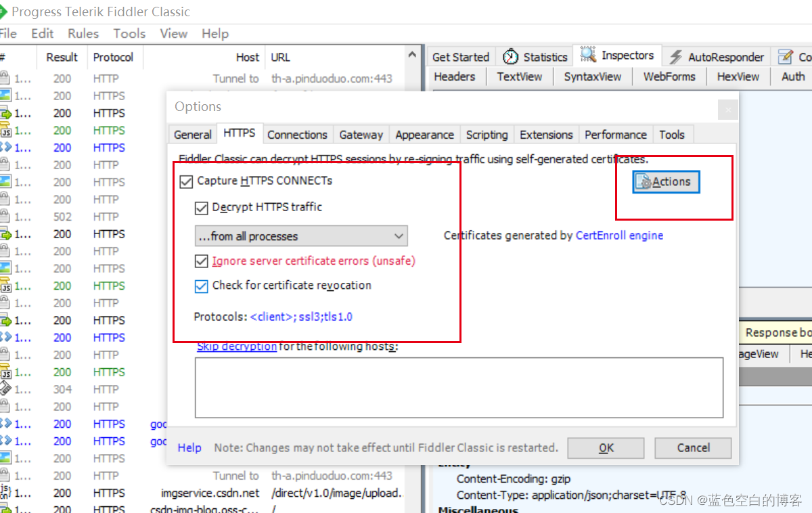The height and width of the screenshot is (513, 812).
Task: Switch to the Performance tab
Action: pos(616,135)
